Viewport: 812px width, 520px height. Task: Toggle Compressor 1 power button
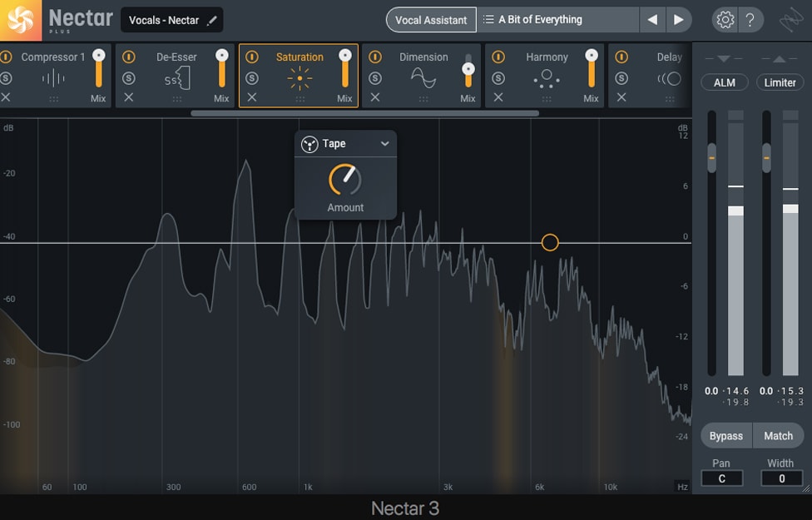6,57
